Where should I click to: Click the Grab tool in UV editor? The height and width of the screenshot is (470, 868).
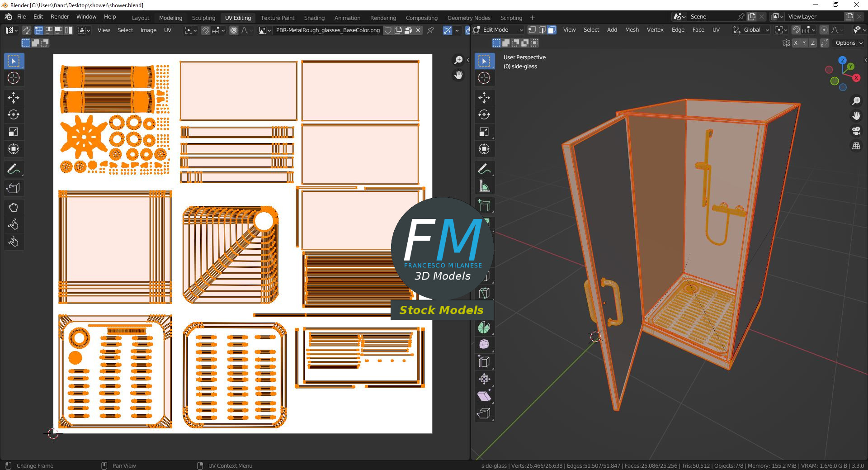pyautogui.click(x=13, y=208)
